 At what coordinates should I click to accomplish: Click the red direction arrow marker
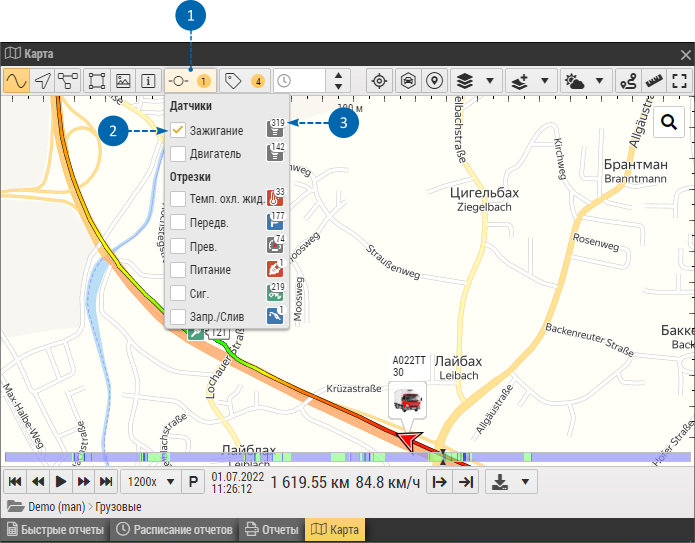click(409, 441)
